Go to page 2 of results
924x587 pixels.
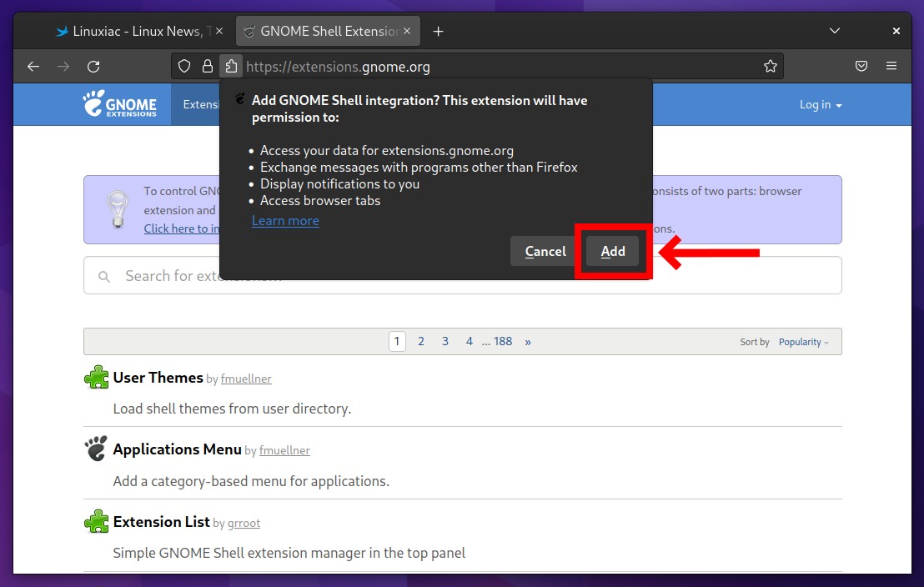pyautogui.click(x=421, y=341)
